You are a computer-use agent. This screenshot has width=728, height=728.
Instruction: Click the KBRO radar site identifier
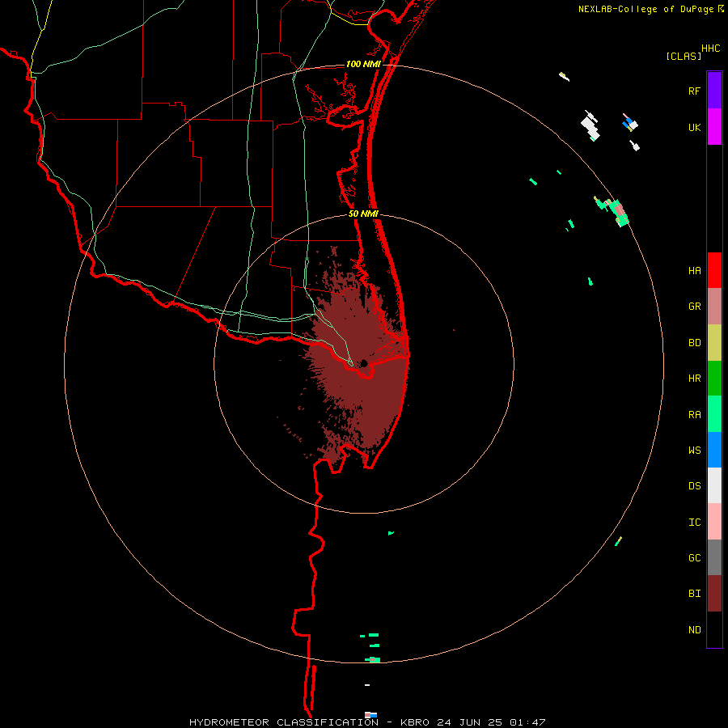pos(415,722)
